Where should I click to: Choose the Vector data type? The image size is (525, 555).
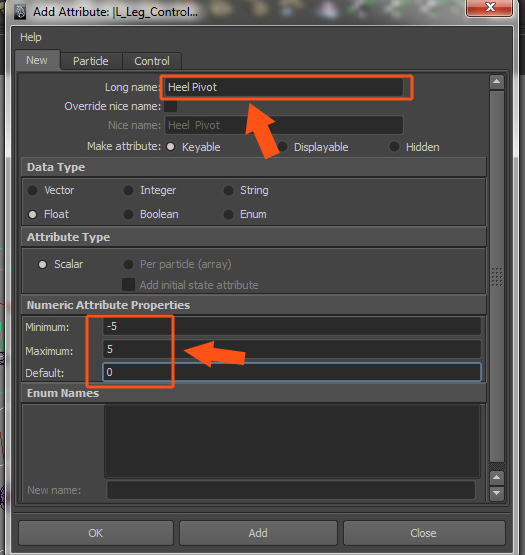tap(33, 190)
